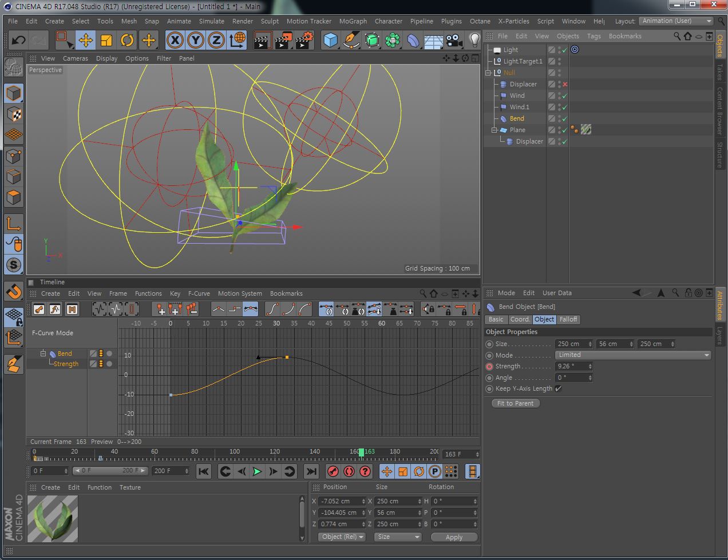
Task: Toggle the red X enable switch for Displacer
Action: click(565, 84)
